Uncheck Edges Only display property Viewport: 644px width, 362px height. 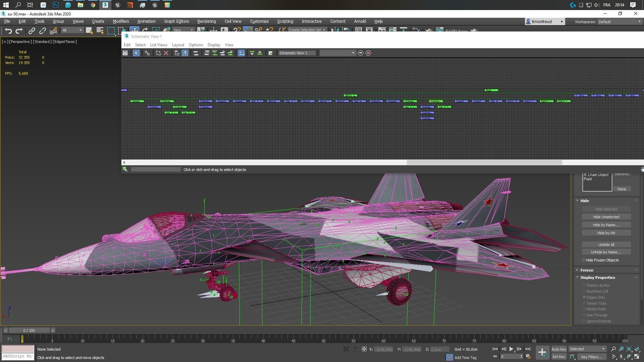584,297
